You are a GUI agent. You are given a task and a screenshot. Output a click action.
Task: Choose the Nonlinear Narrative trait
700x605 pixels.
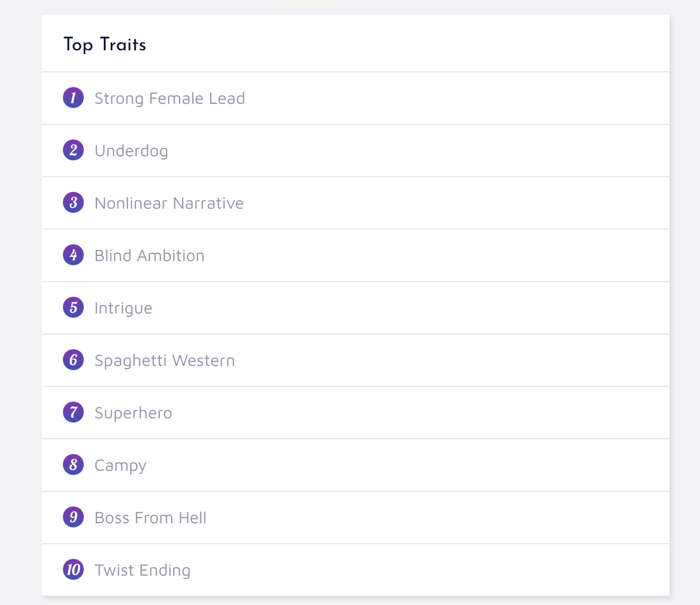(169, 203)
